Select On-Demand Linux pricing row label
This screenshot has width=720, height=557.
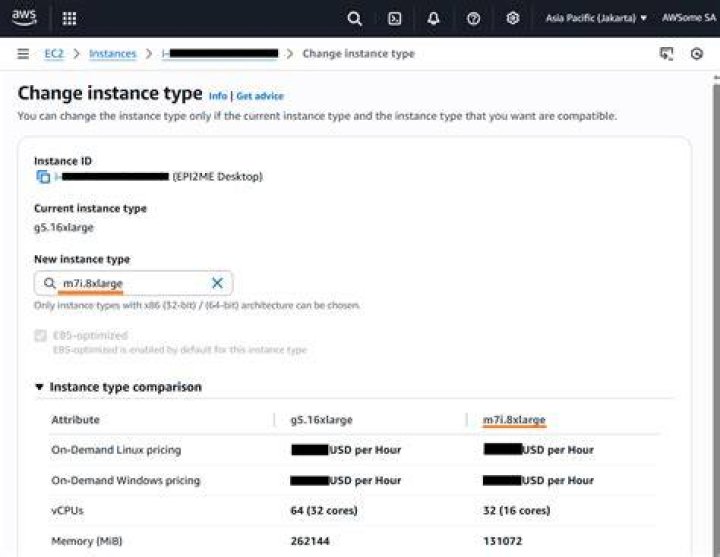[116, 450]
